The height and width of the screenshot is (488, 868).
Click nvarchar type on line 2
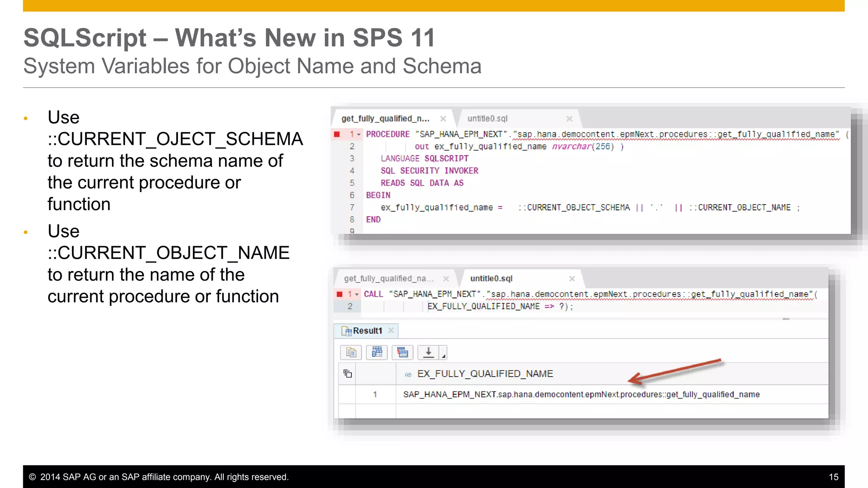click(x=571, y=147)
